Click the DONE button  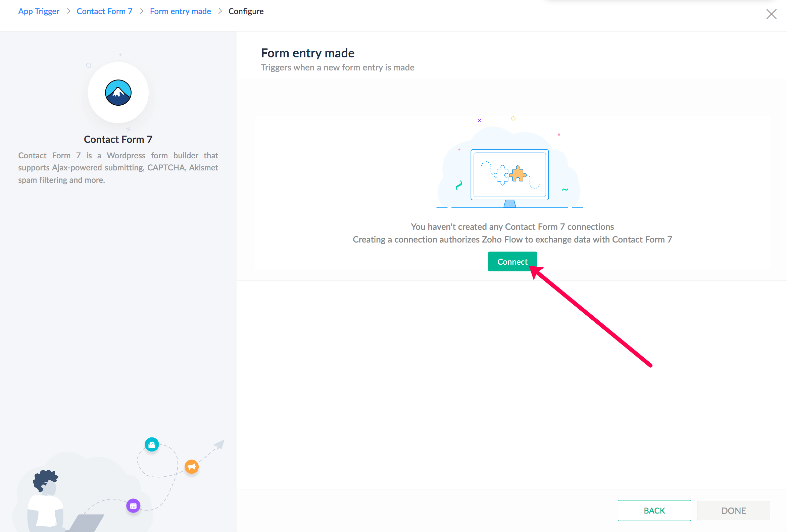(x=733, y=510)
